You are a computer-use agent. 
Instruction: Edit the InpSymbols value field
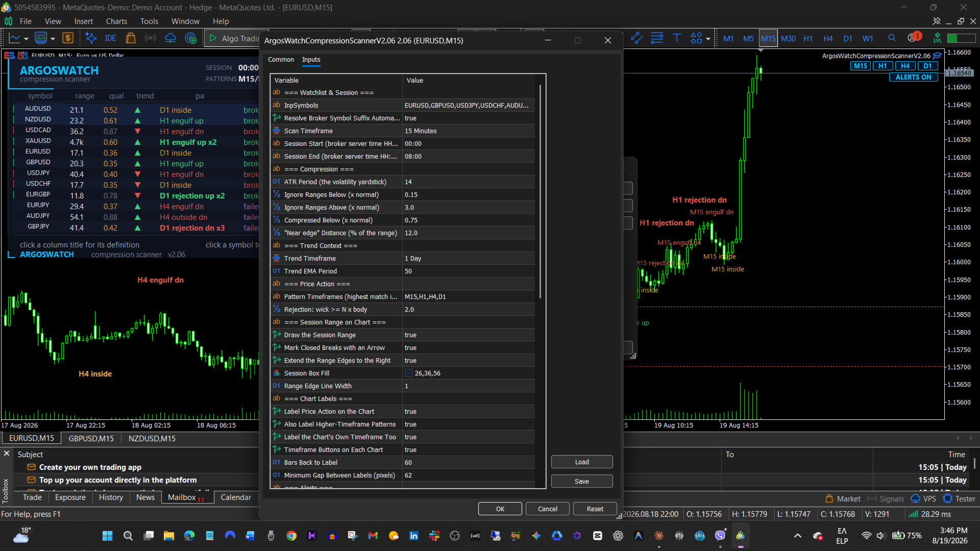469,106
